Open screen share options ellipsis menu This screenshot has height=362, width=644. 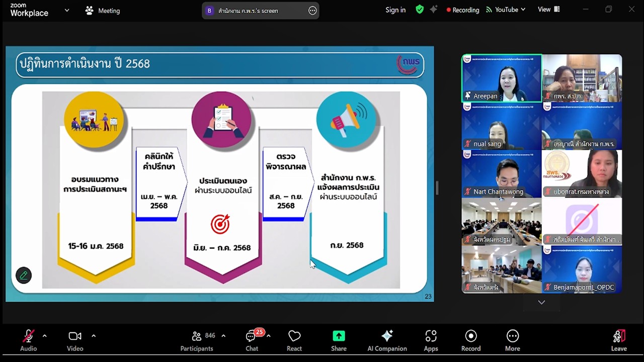(312, 11)
